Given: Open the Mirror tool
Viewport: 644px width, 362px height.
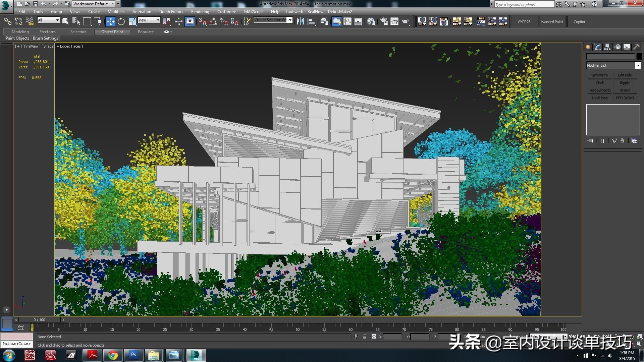Looking at the screenshot, I should click(300, 22).
